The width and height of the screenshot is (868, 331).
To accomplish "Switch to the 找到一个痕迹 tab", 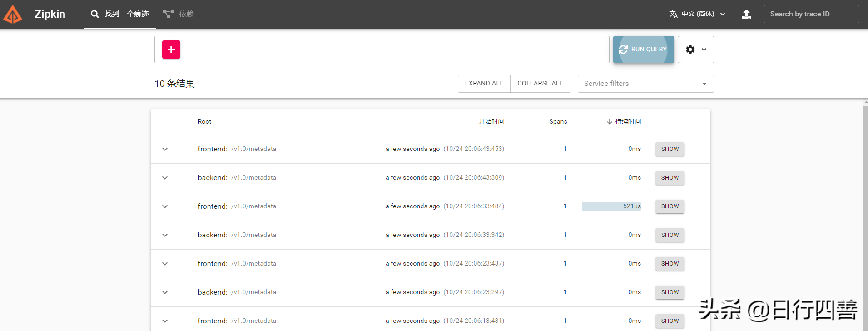I will (x=126, y=14).
